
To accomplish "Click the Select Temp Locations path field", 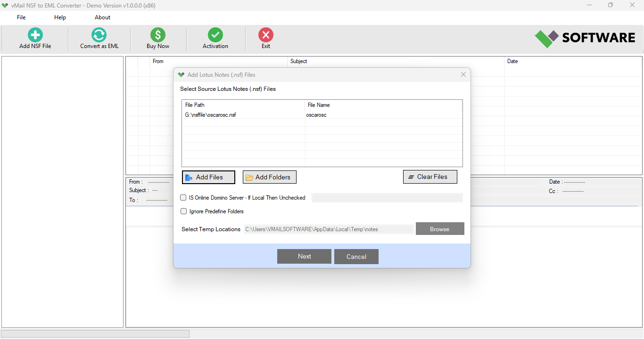I will 329,229.
